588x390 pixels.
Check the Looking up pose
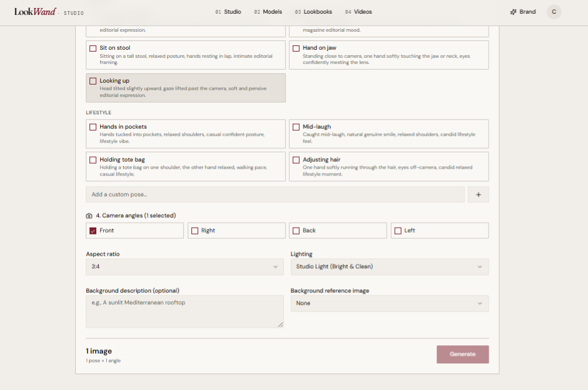point(93,81)
